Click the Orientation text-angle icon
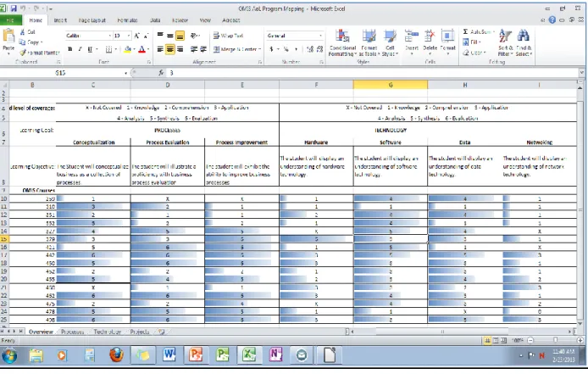Screen dimensions: 588x374 click(x=194, y=36)
